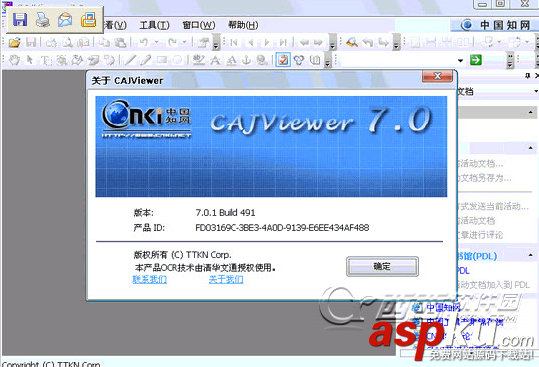
Task: Open the Redo history dropdown arrow
Action: [x=184, y=42]
